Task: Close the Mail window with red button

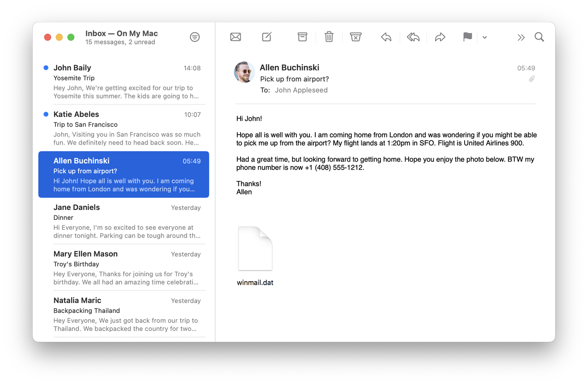Action: point(48,37)
